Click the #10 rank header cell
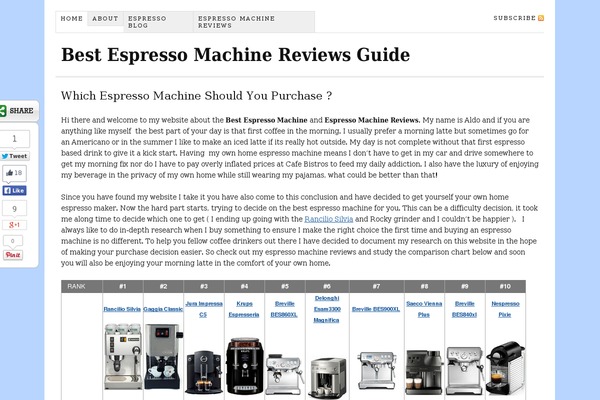This screenshot has height=400, width=600. coord(505,286)
